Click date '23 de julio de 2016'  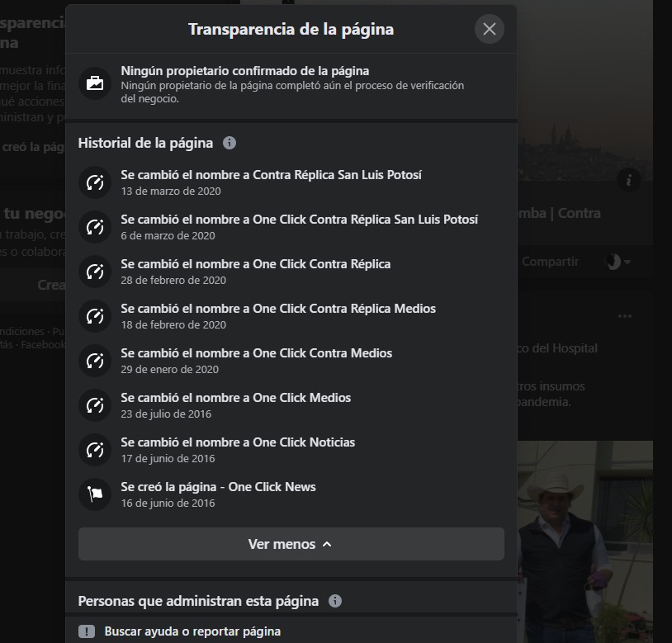click(166, 414)
